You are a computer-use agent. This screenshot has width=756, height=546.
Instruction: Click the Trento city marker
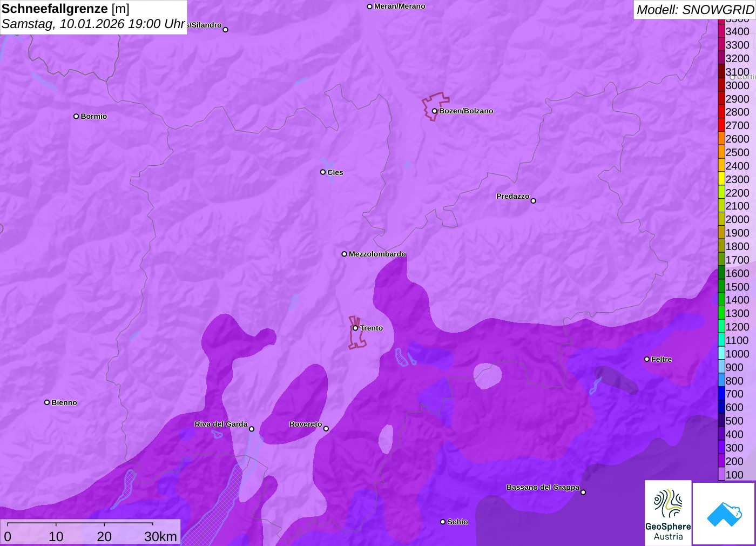[355, 328]
